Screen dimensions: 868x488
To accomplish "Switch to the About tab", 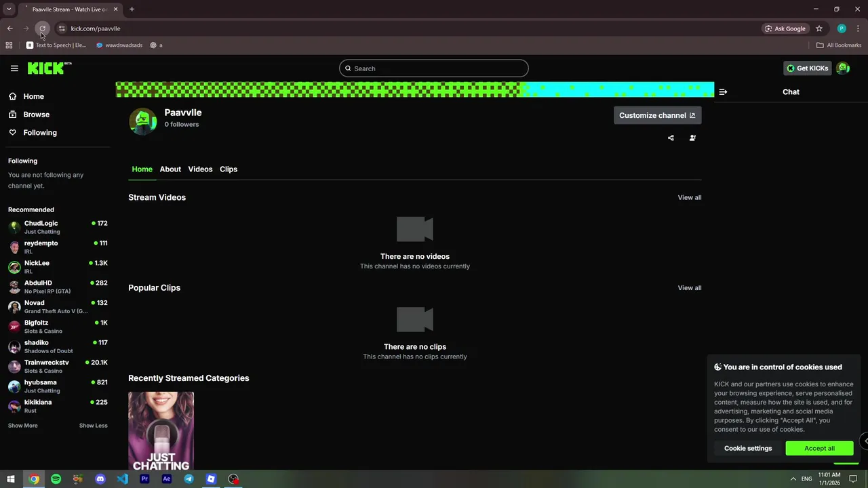I will pyautogui.click(x=170, y=169).
